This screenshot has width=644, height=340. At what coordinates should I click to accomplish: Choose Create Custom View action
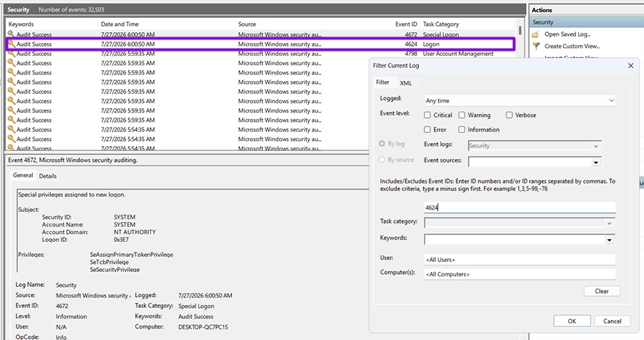point(572,47)
